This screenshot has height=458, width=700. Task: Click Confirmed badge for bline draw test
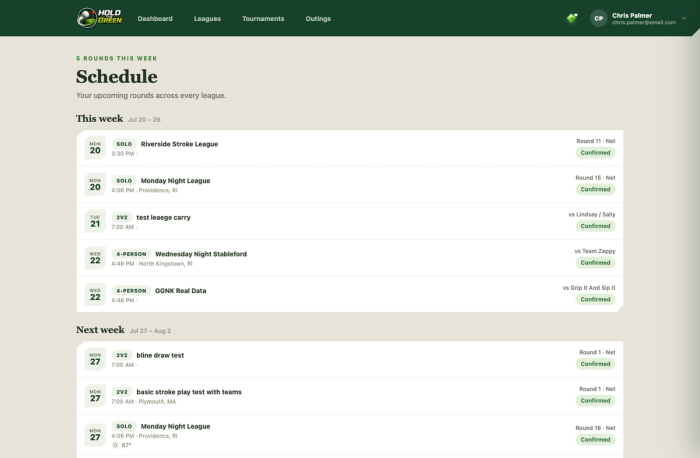pyautogui.click(x=595, y=364)
